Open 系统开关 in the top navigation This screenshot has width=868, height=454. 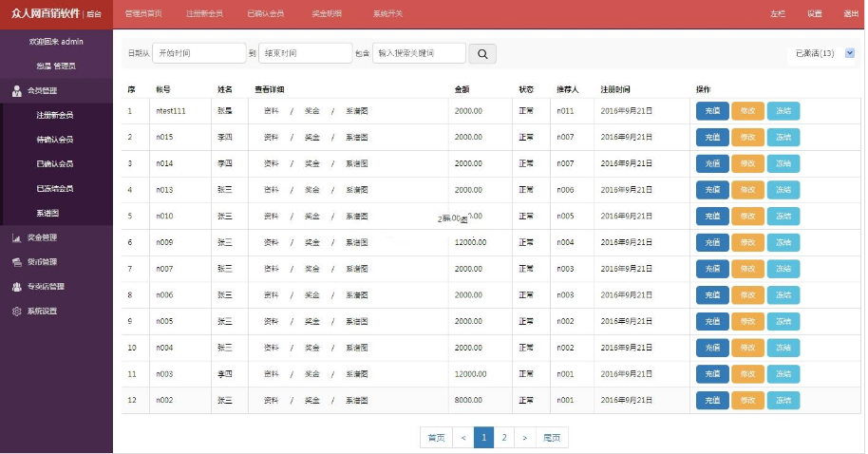(x=387, y=14)
